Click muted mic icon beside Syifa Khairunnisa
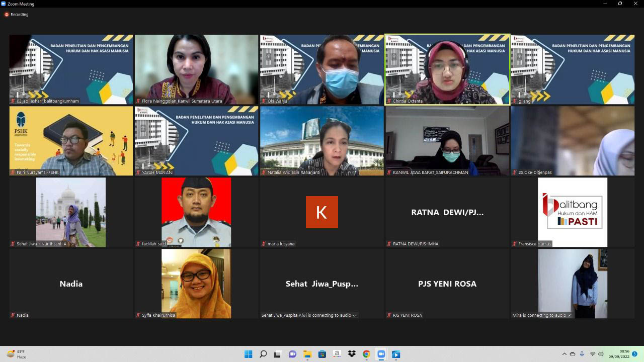Image resolution: width=644 pixels, height=362 pixels. (x=138, y=315)
